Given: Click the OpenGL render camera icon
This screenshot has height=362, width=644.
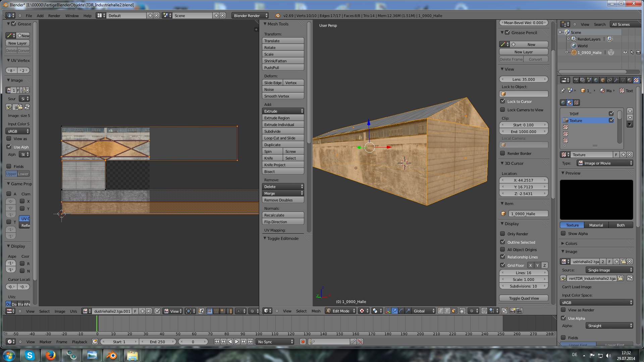Looking at the screenshot, I should [x=513, y=311].
